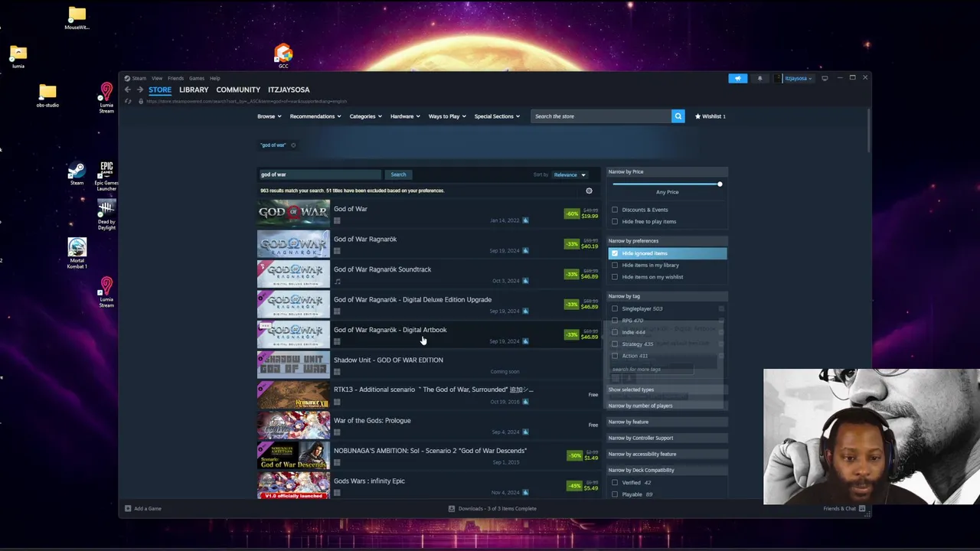Viewport: 980px width, 551px height.
Task: Click the Search button beside the term box
Action: pos(398,174)
